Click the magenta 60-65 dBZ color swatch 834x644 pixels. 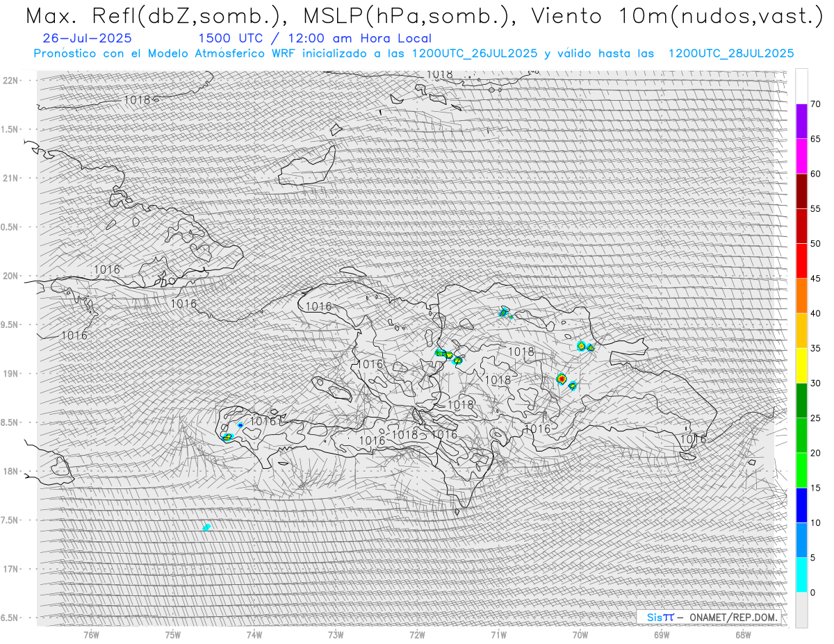coord(801,156)
